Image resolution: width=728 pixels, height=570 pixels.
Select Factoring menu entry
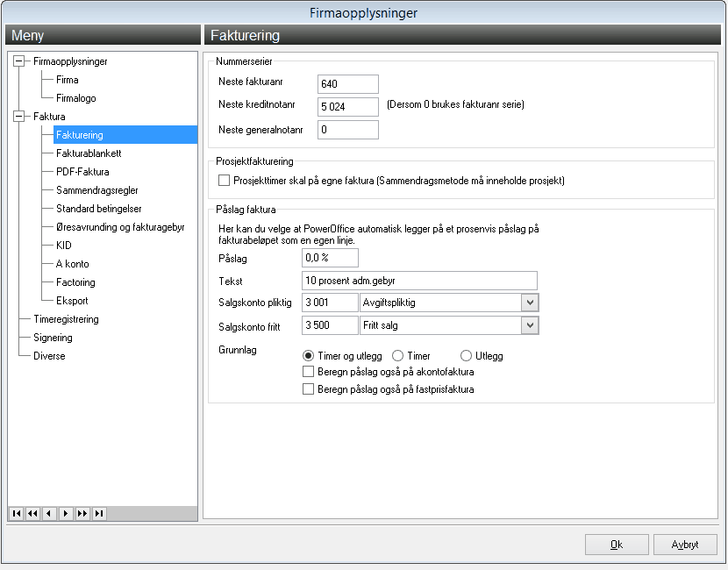tap(75, 282)
